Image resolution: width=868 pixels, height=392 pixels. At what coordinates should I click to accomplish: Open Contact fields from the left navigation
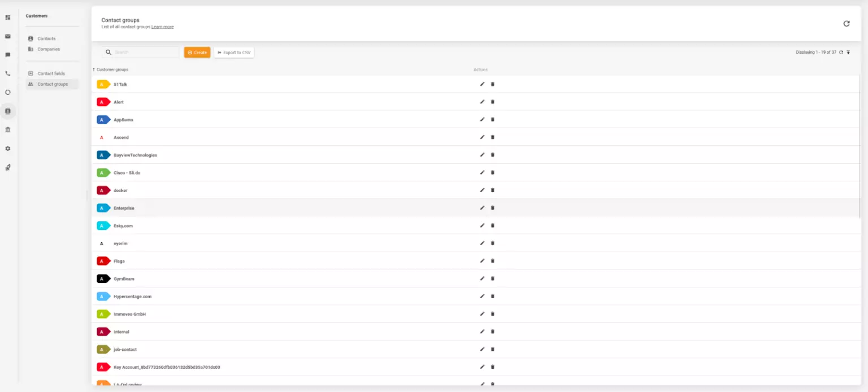point(51,73)
